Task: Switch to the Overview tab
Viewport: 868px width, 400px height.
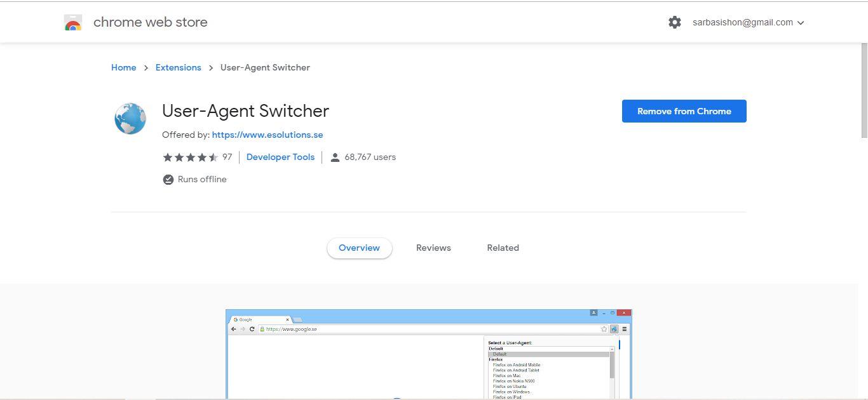Action: point(360,248)
